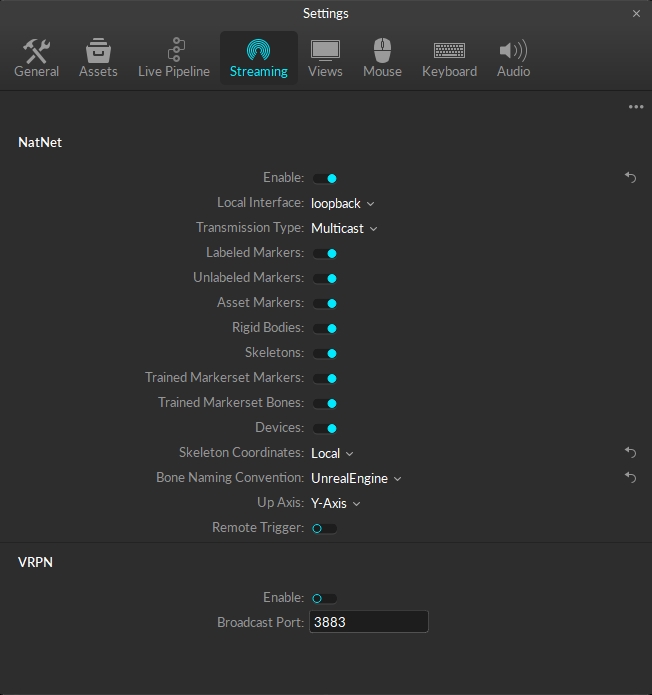Open the Live Pipeline settings icon
Viewport: 652px width, 695px height.
coord(174,51)
